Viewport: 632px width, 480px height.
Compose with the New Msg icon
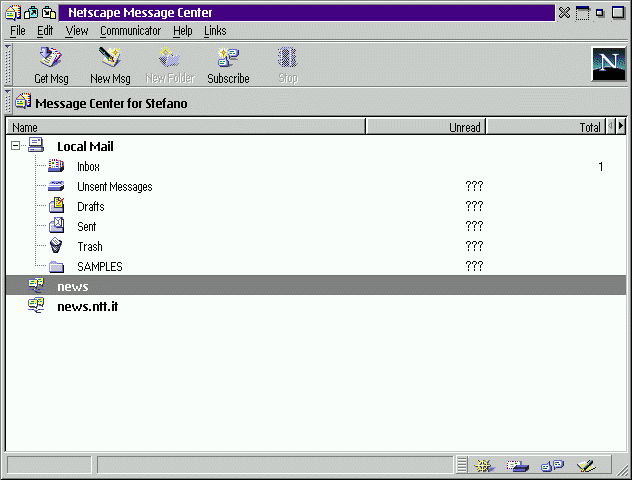pos(110,57)
